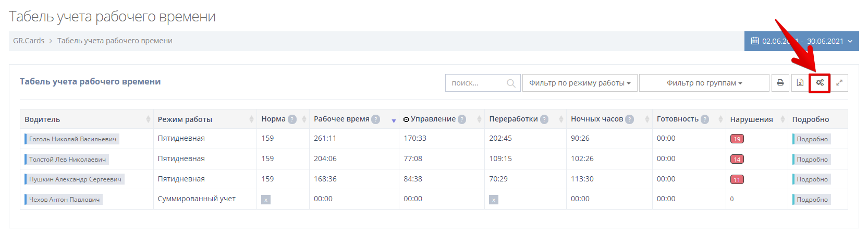Click the help icon beside Рабочее время
Image resolution: width=868 pixels, height=232 pixels.
pos(375,119)
